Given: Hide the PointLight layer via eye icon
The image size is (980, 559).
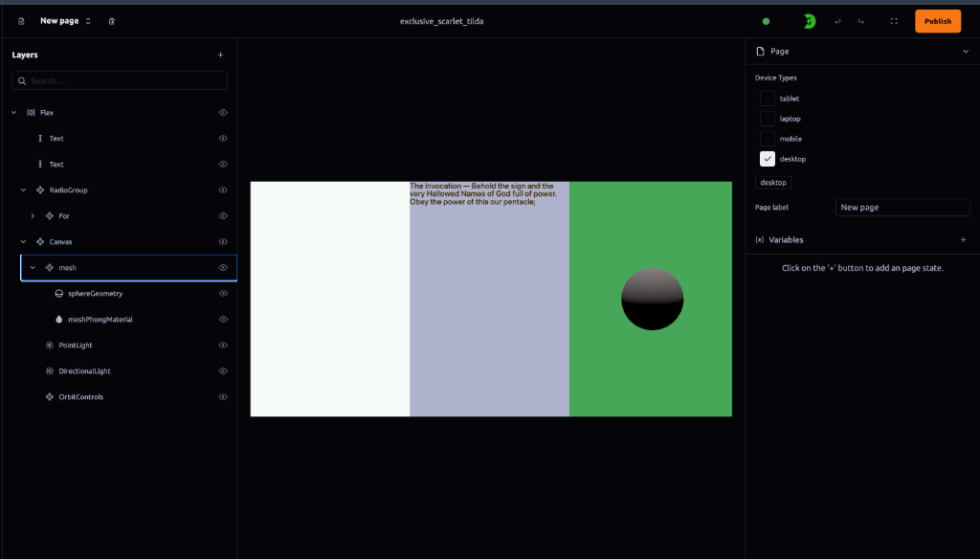Looking at the screenshot, I should (x=223, y=346).
